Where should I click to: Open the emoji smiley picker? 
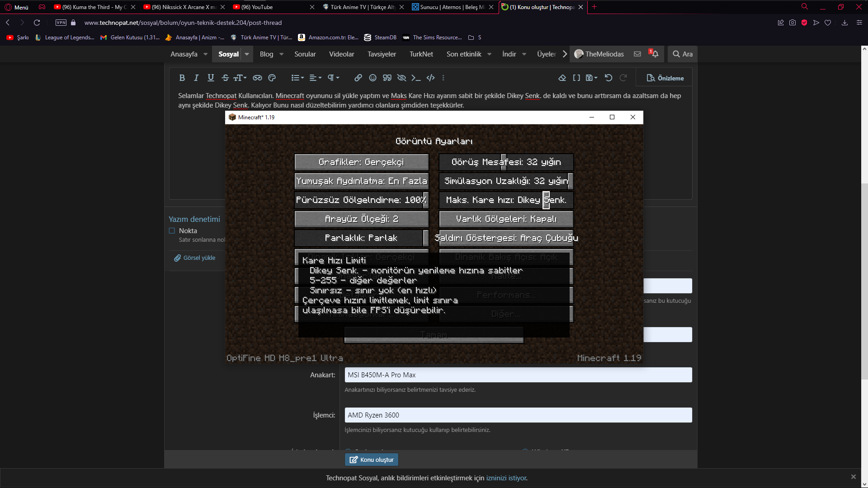(x=373, y=78)
